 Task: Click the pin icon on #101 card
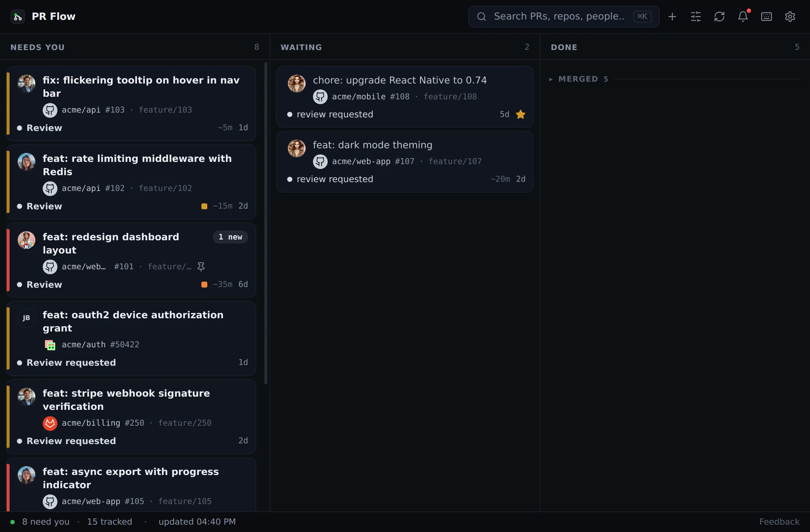point(201,267)
